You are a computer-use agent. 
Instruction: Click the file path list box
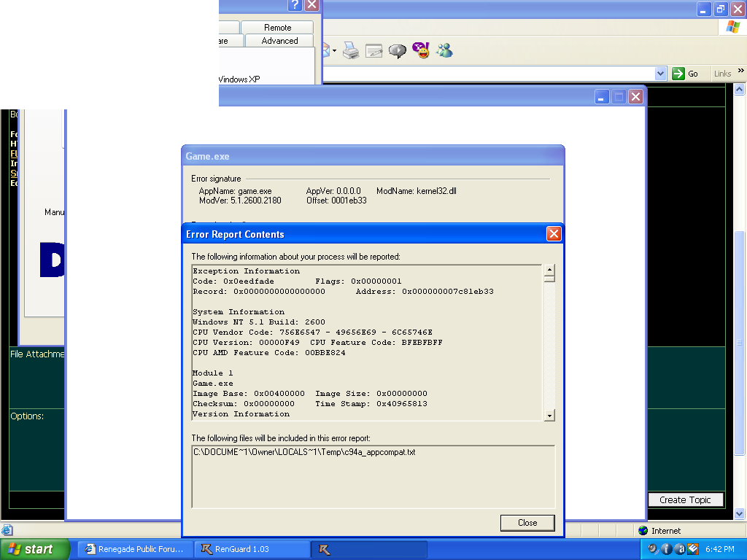click(x=373, y=476)
